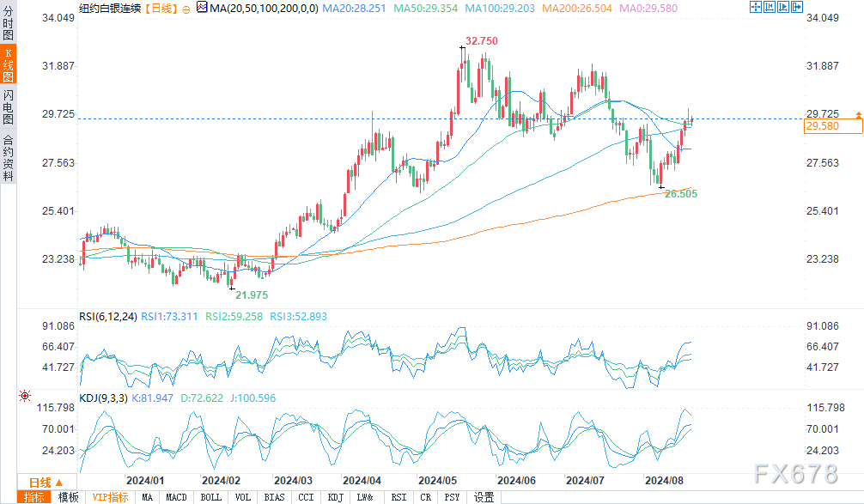The width and height of the screenshot is (864, 504).
Task: Click the MA indicator chart icon
Action: click(202, 8)
